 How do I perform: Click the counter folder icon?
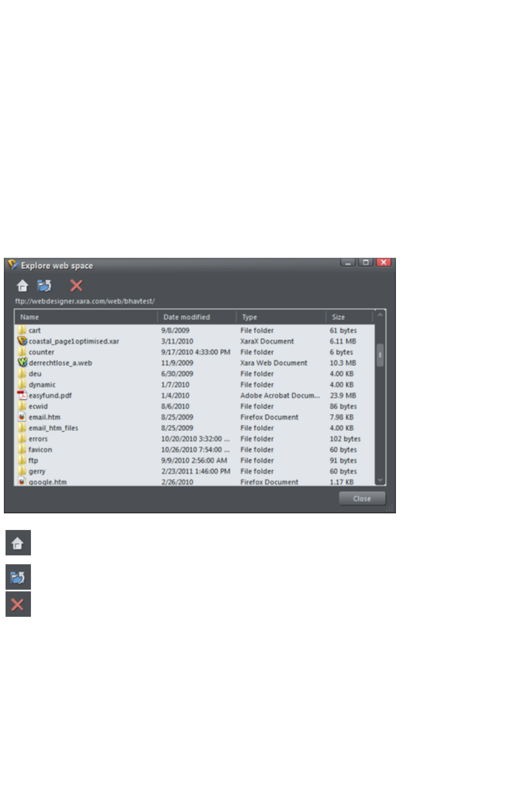pyautogui.click(x=22, y=352)
